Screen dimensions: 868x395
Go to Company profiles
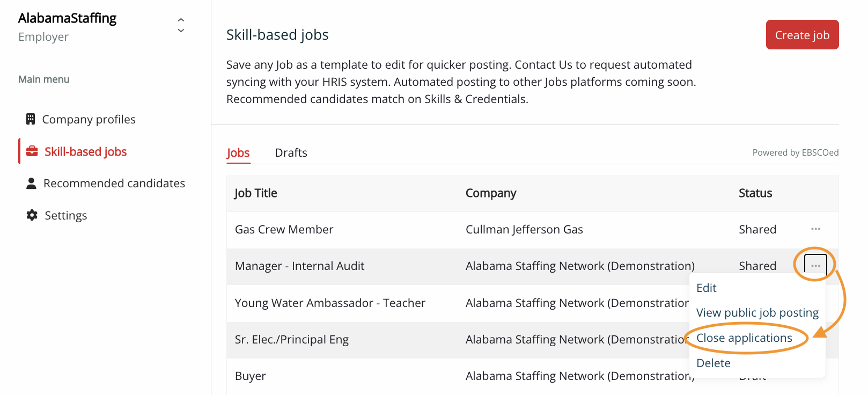click(x=89, y=119)
